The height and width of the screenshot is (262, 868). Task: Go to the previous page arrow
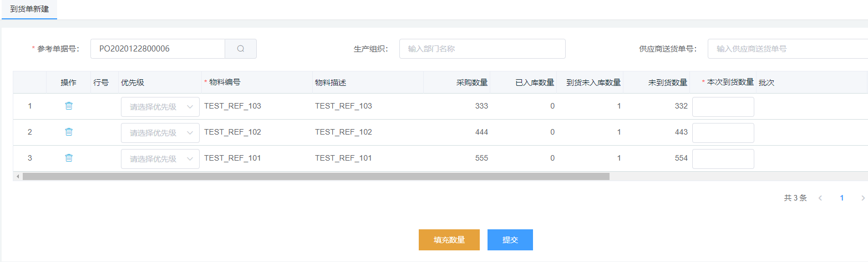820,198
